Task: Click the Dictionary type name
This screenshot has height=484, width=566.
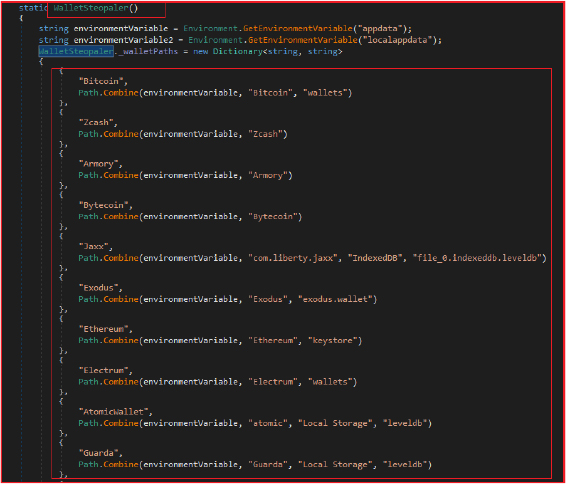Action: pyautogui.click(x=238, y=51)
